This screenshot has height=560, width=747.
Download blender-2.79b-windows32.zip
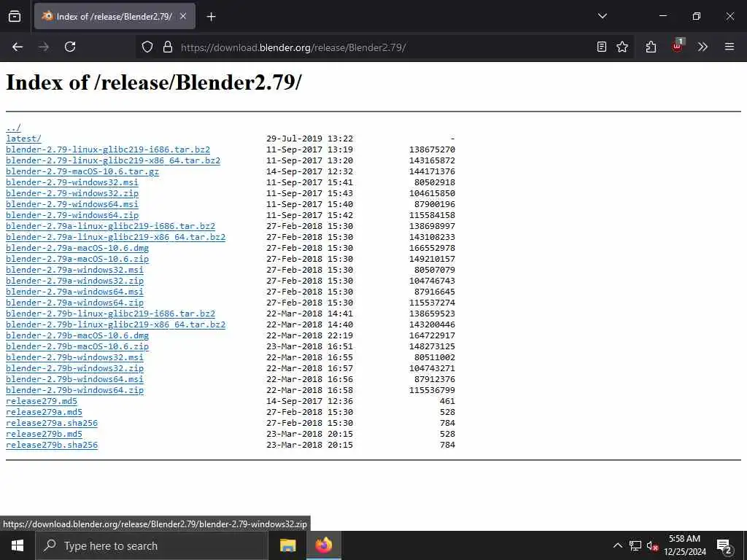pos(75,368)
